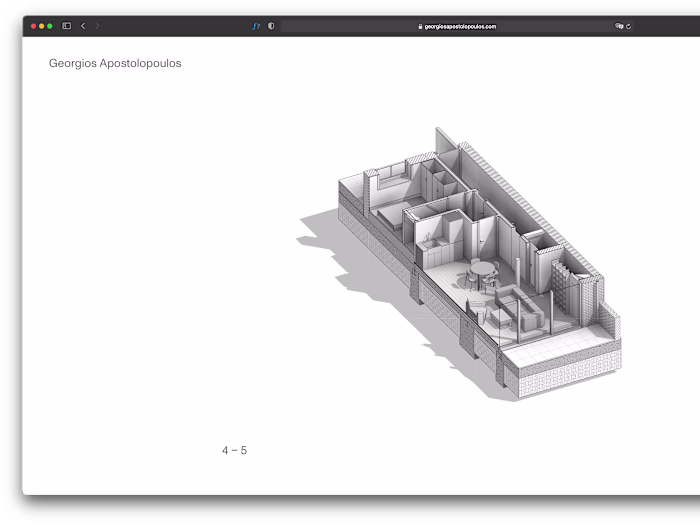The height and width of the screenshot is (525, 700).
Task: Click the axonometric apartment drawing
Action: [458, 265]
